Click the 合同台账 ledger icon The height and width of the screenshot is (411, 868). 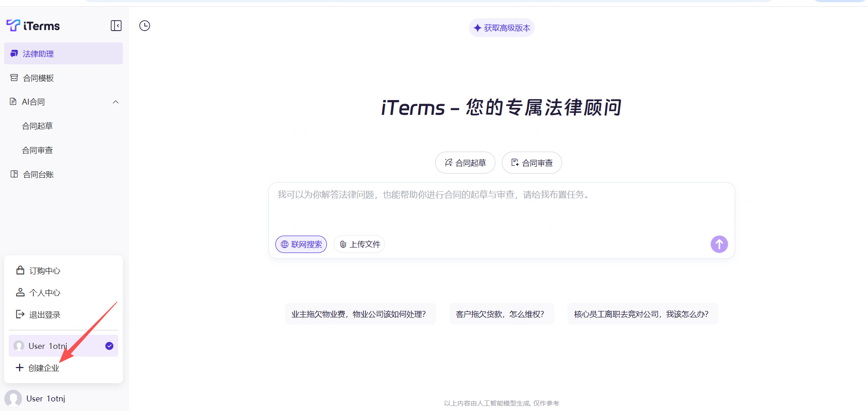pos(14,174)
